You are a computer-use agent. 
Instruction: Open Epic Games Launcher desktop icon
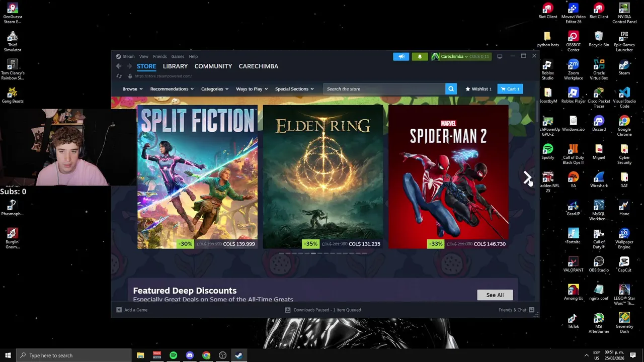tap(624, 42)
